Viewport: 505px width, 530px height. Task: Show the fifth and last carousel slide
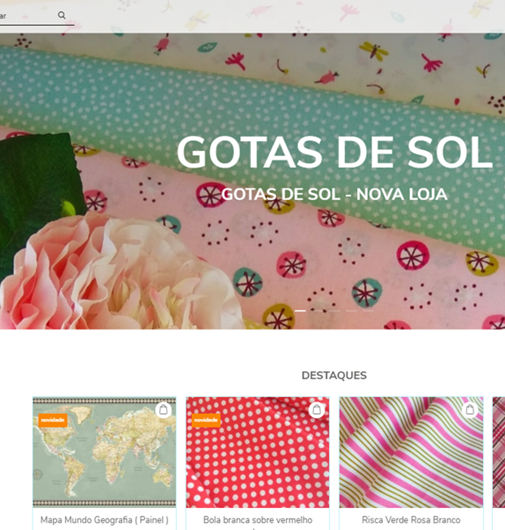point(368,311)
